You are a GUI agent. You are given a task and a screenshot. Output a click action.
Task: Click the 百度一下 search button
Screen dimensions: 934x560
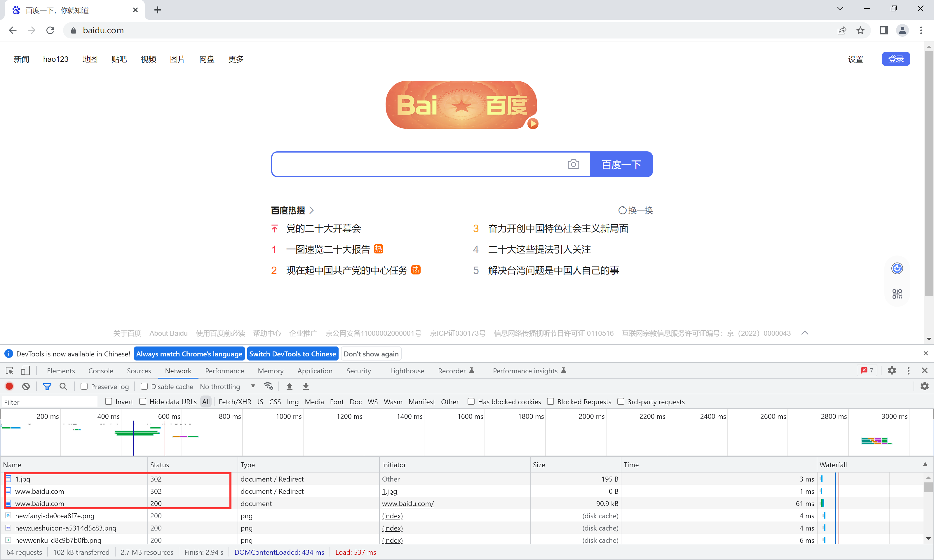pos(621,164)
